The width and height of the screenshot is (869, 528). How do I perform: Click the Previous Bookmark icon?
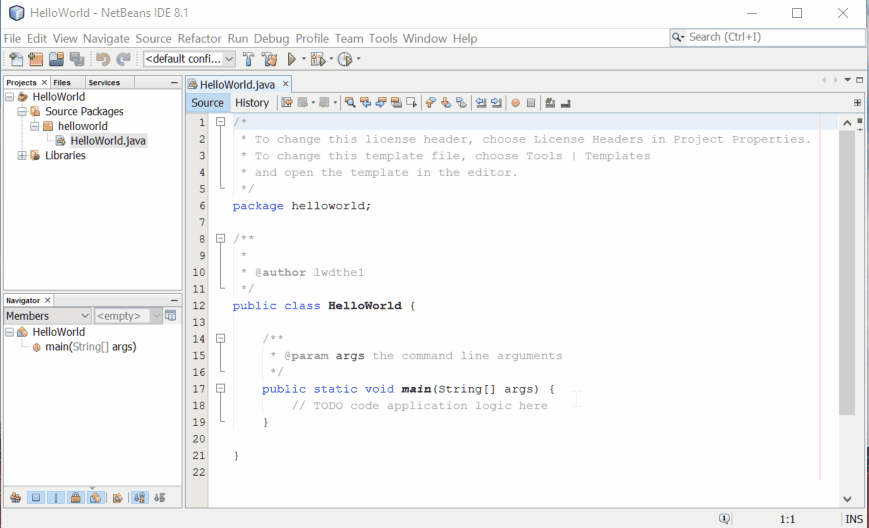click(430, 102)
